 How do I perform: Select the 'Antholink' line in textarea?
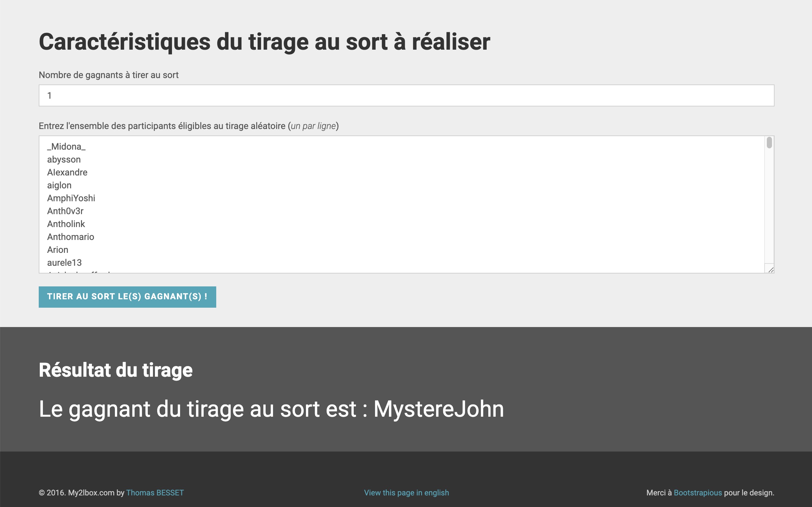[66, 224]
